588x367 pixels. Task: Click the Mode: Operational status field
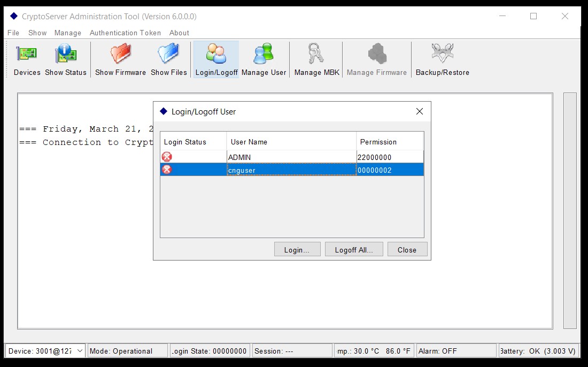[127, 351]
